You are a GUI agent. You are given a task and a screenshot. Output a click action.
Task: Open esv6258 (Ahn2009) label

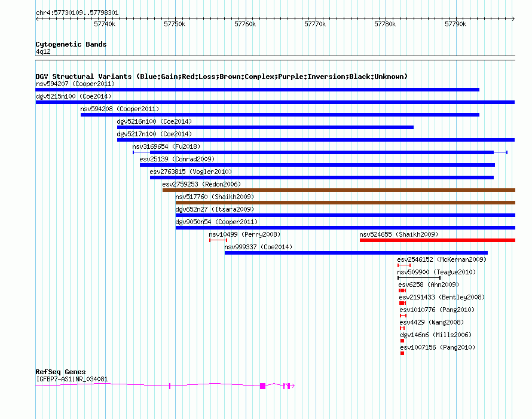click(429, 285)
